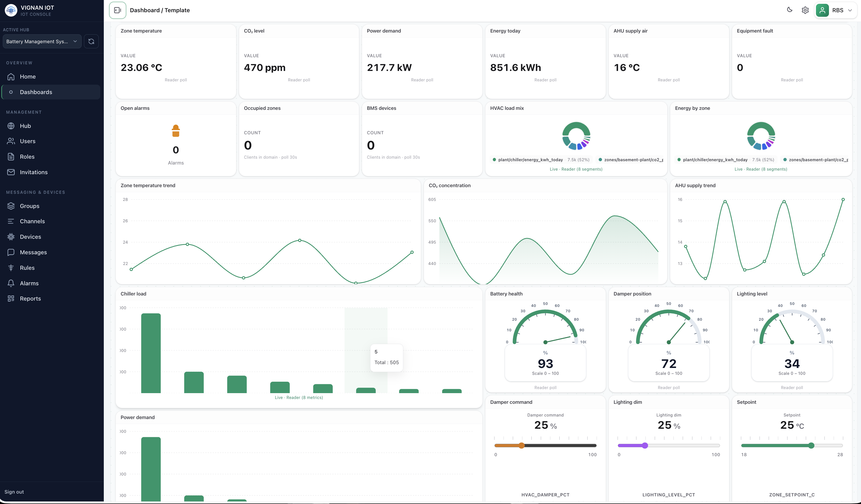The image size is (861, 504).
Task: Open the Devices menu label
Action: tap(31, 237)
